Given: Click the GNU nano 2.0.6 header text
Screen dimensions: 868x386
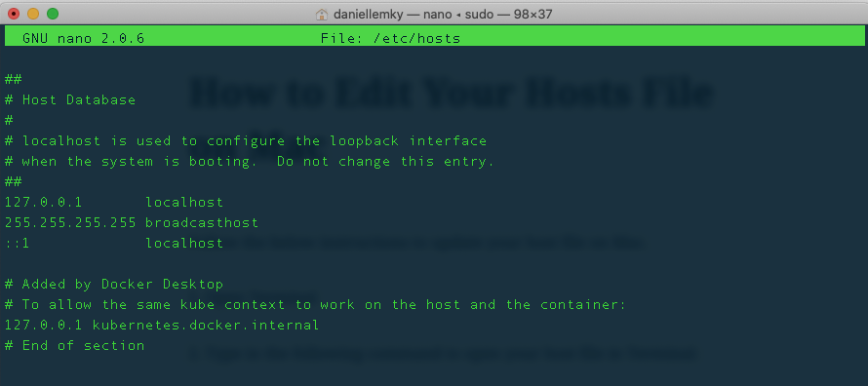Looking at the screenshot, I should [x=83, y=38].
